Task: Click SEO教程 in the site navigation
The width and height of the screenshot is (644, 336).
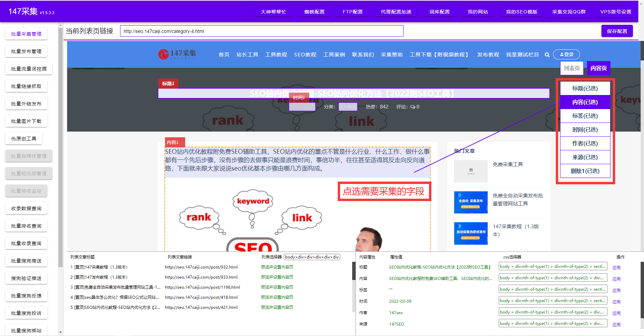Action: tap(305, 54)
